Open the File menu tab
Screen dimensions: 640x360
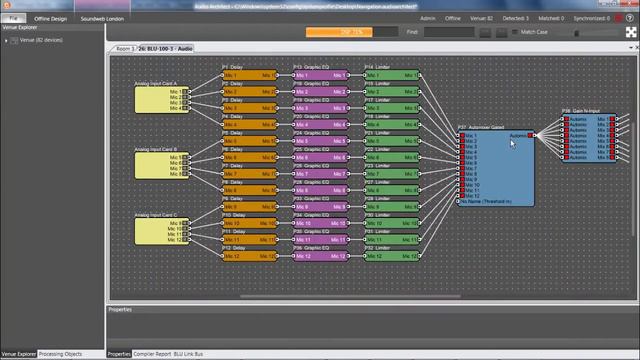(x=13, y=18)
